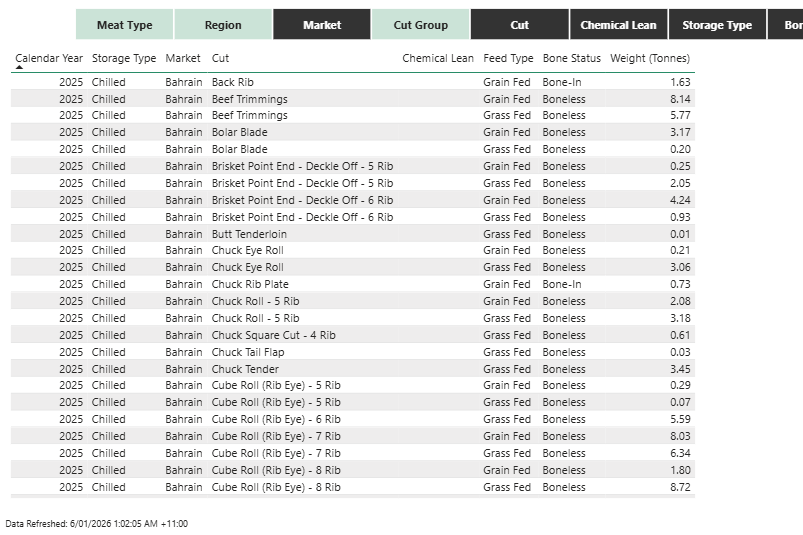Select the dark Cut button in top bar
Viewport: 803px width, 535px height.
tap(519, 25)
